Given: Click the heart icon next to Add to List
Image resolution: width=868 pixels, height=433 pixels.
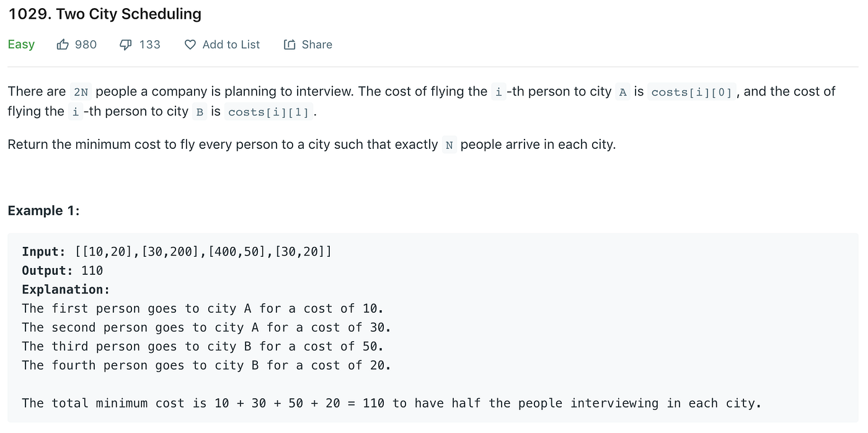Looking at the screenshot, I should point(189,44).
